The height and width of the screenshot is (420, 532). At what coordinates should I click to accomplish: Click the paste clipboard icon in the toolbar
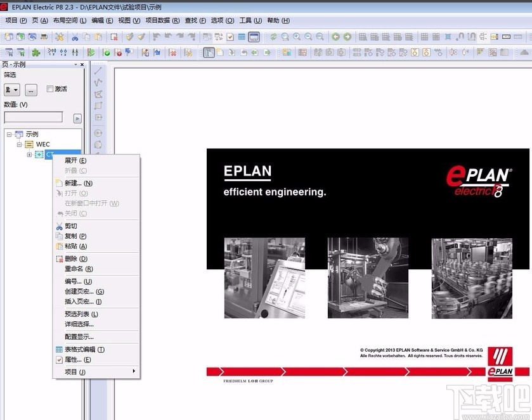click(98, 37)
